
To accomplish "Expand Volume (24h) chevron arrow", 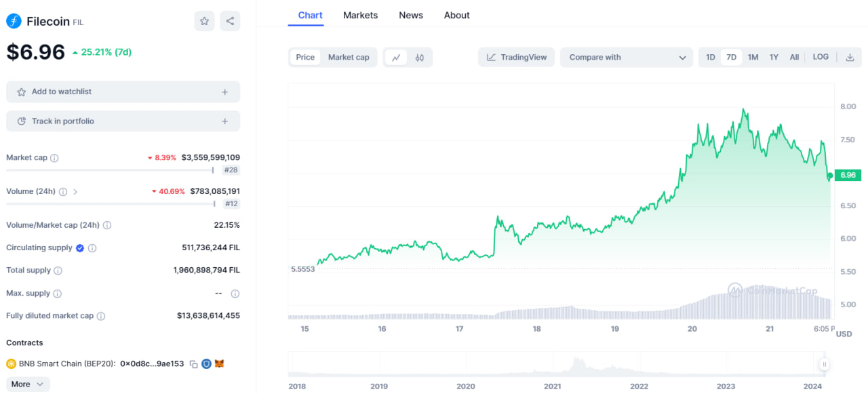I will (x=75, y=192).
